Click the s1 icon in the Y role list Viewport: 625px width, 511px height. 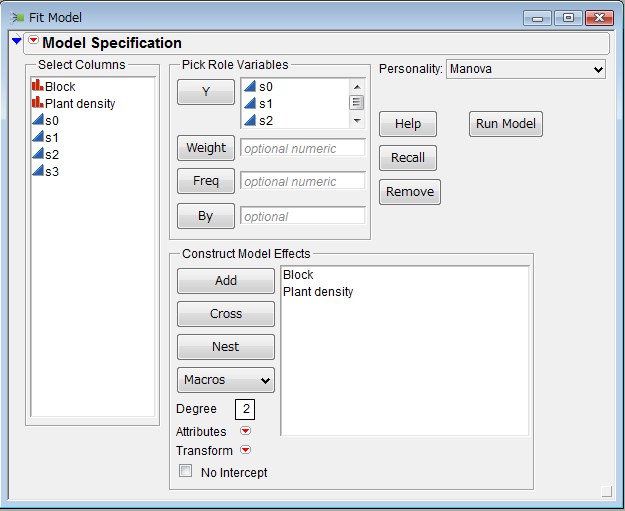coord(250,103)
